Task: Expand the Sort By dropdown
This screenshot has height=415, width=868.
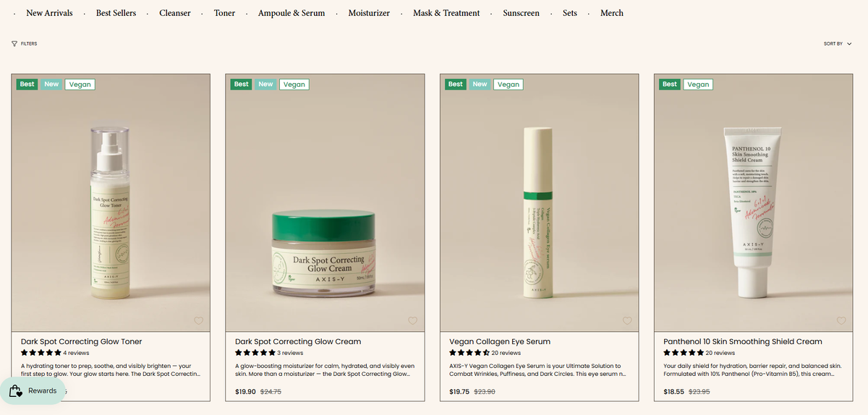Action: (x=838, y=43)
